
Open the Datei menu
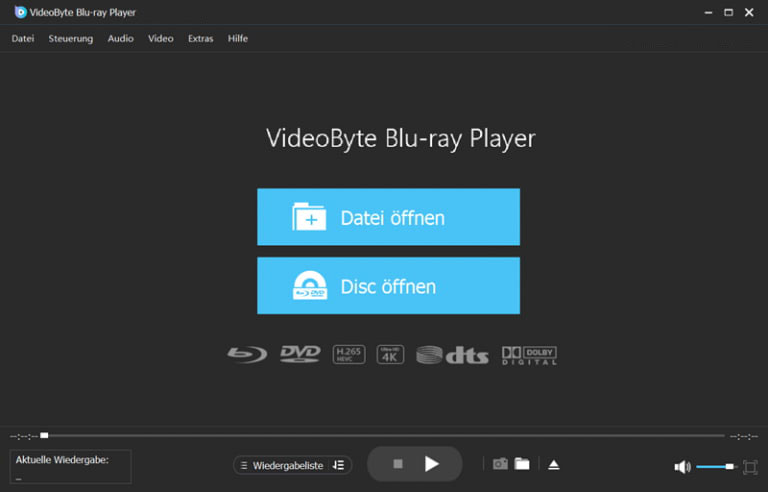tap(23, 38)
